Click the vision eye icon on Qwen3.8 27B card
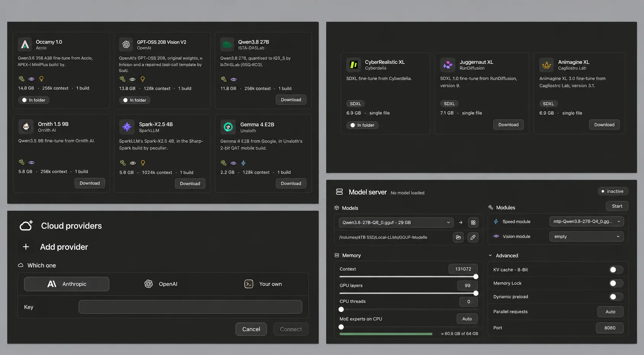The width and height of the screenshot is (644, 355). 234,79
